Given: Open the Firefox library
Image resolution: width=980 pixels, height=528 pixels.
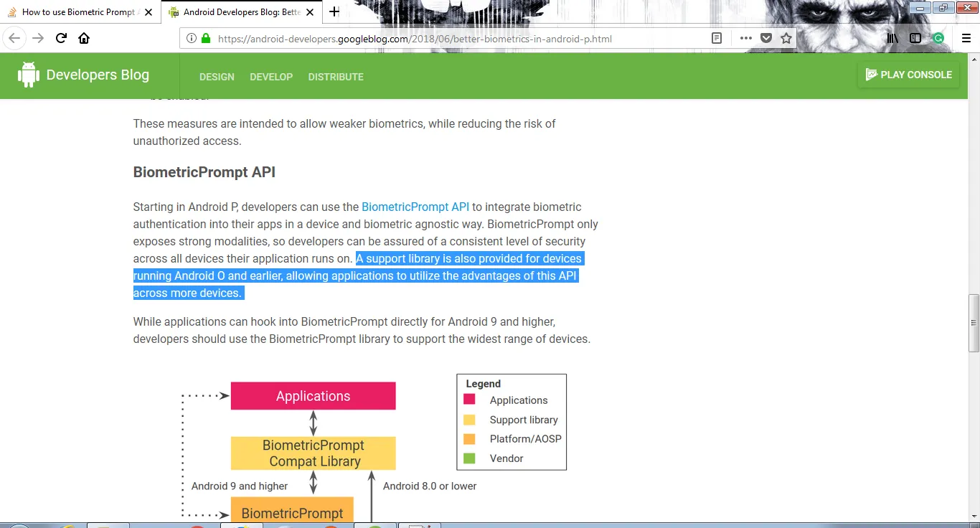Looking at the screenshot, I should pos(892,39).
